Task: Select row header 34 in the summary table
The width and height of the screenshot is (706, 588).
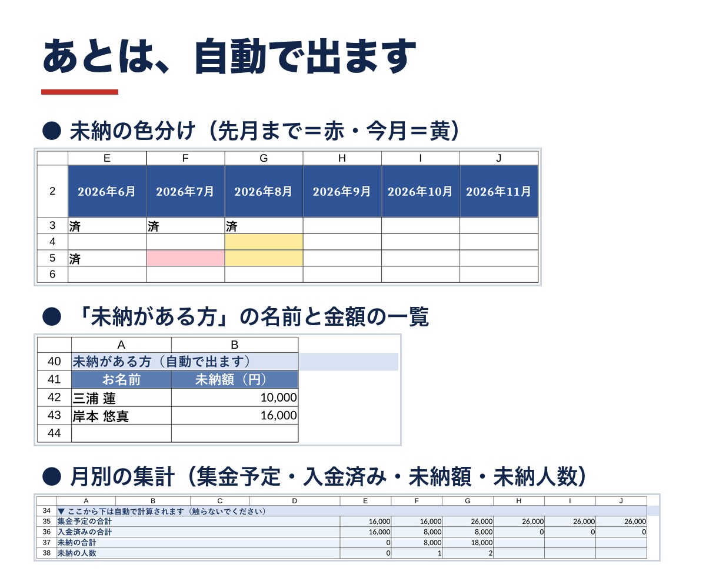Action: [46, 511]
